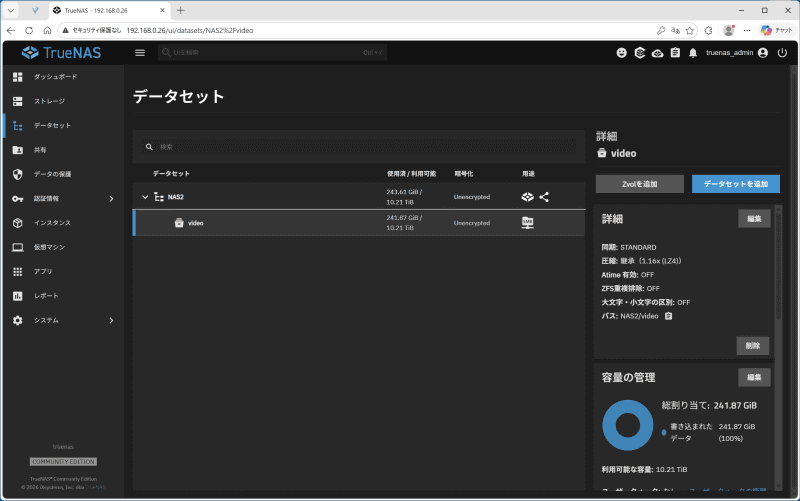Click the NAS2 share icon

[544, 197]
